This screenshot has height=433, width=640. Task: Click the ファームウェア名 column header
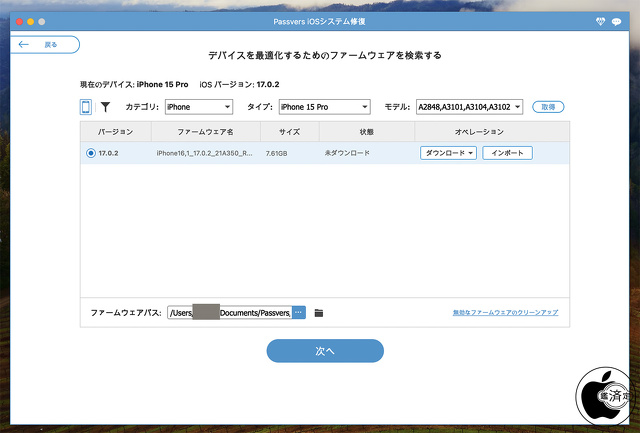coord(205,132)
